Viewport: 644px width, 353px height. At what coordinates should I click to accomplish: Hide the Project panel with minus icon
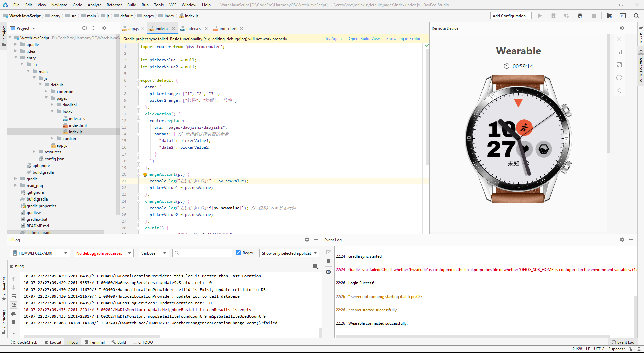click(x=113, y=28)
